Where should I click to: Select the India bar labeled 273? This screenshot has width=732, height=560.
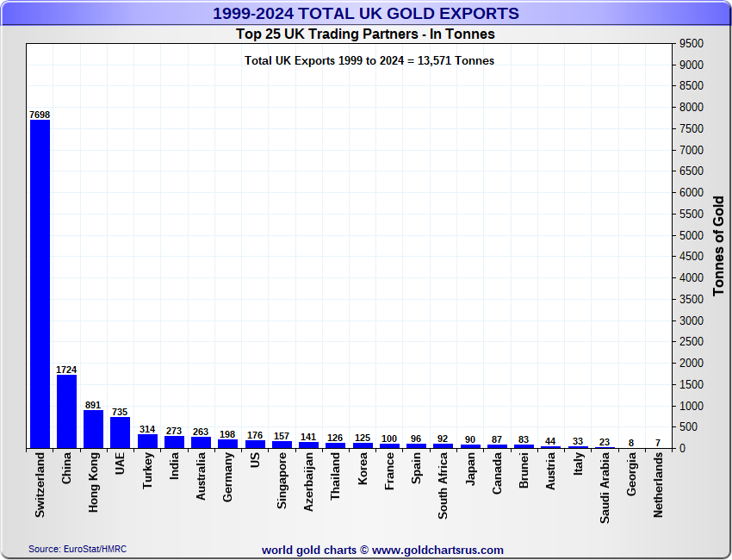[174, 442]
